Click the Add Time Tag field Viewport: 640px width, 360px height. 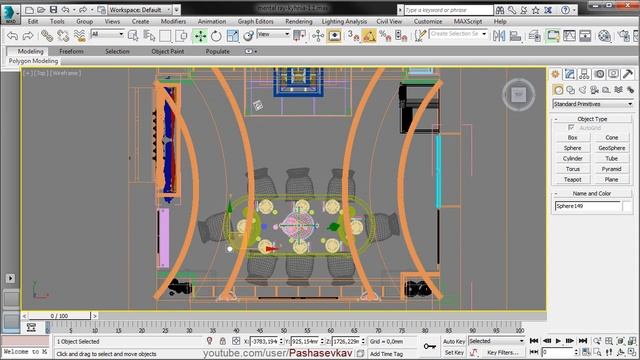click(x=386, y=353)
